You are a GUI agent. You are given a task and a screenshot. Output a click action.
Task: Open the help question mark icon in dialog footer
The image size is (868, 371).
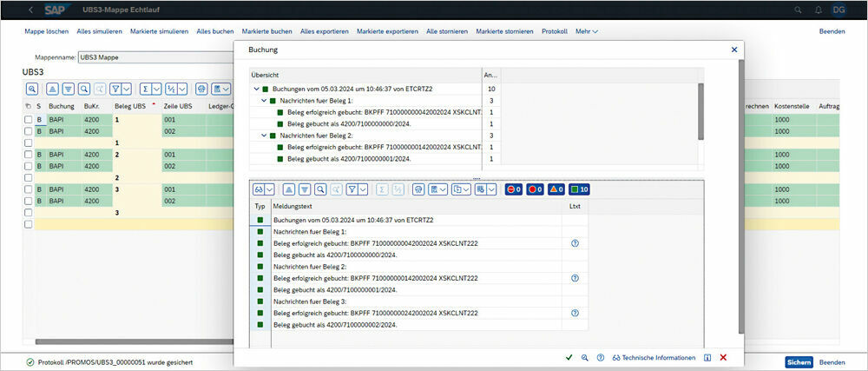click(x=599, y=357)
